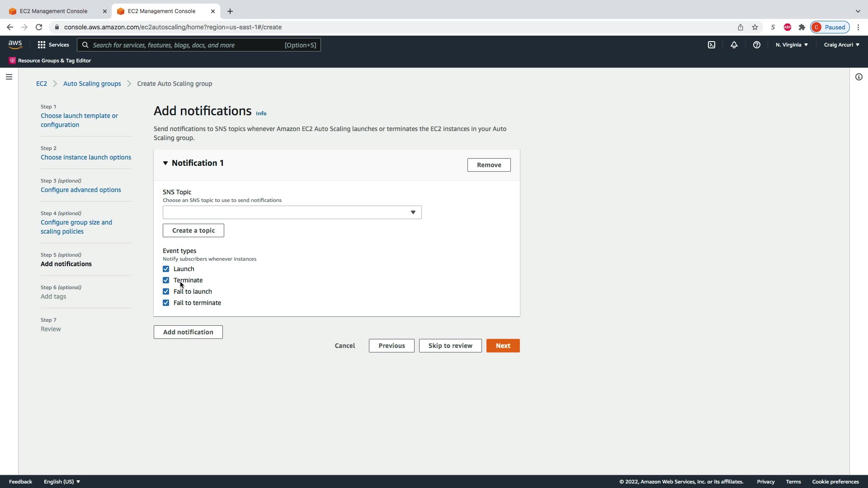The image size is (868, 488).
Task: Collapse the Notification 1 section
Action: click(165, 163)
